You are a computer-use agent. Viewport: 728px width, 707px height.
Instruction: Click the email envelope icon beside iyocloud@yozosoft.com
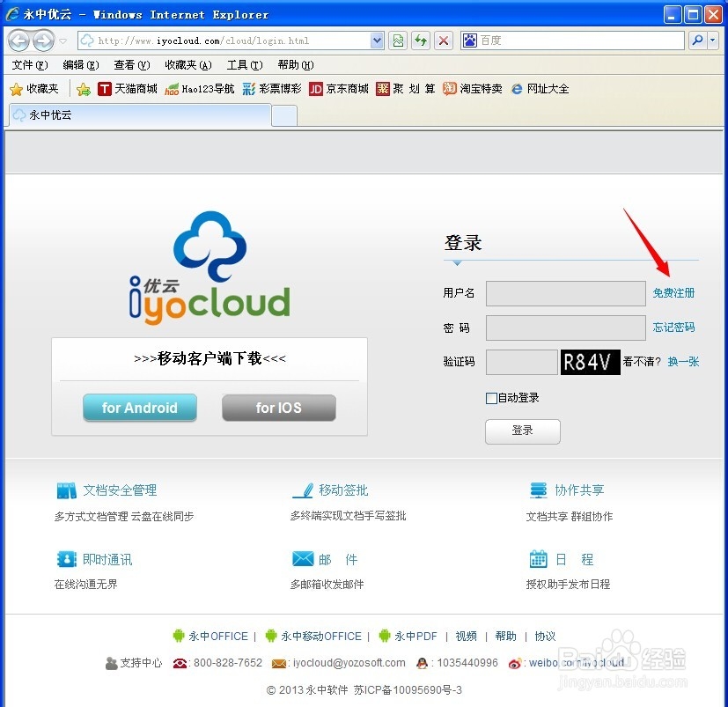tap(278, 664)
